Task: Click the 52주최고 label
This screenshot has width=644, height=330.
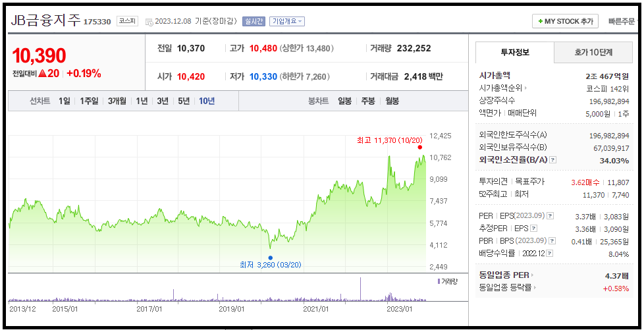Action: pyautogui.click(x=493, y=194)
